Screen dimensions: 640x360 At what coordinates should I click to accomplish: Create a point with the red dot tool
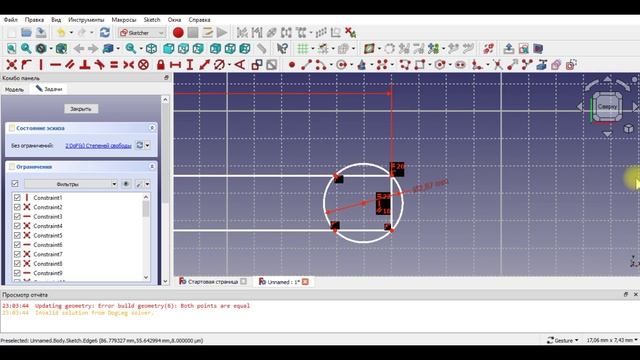point(291,64)
